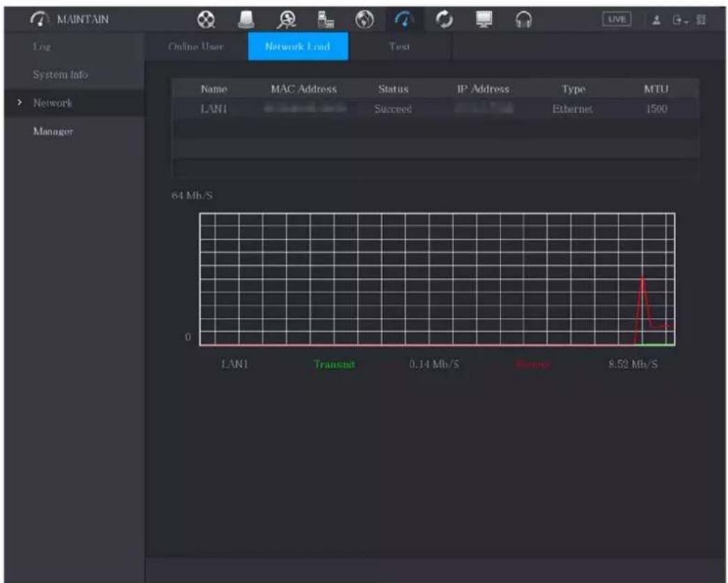Click the Status column header

point(393,88)
